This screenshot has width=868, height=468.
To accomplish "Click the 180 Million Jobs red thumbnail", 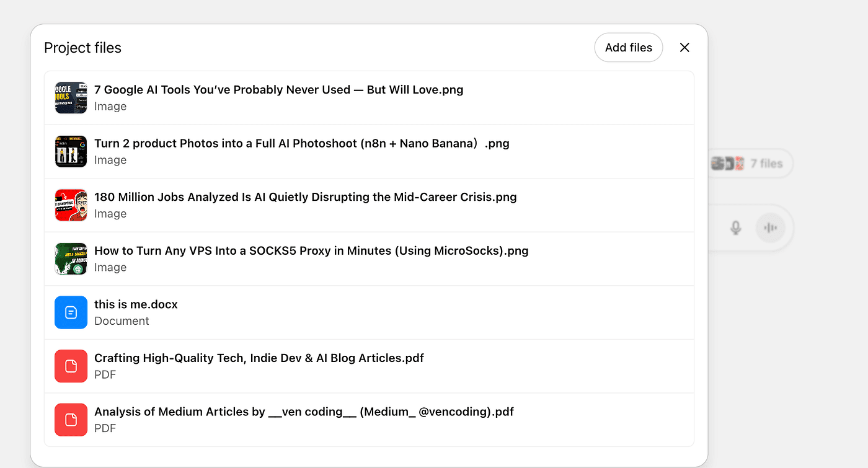I will (x=71, y=205).
